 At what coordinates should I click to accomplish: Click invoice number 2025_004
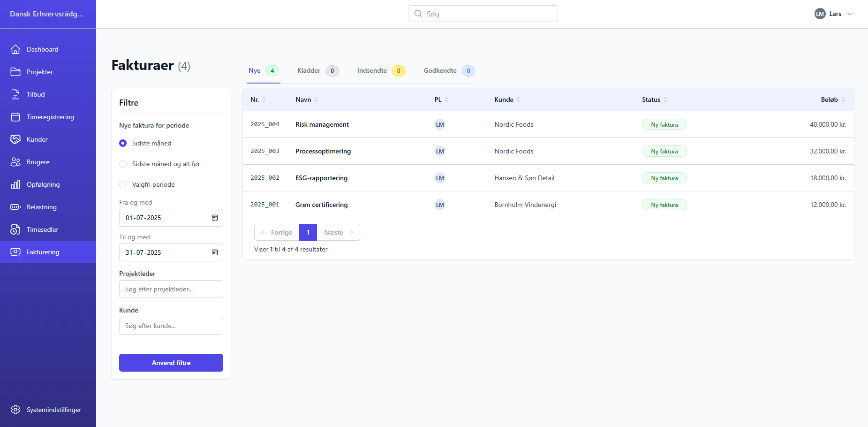pyautogui.click(x=265, y=124)
